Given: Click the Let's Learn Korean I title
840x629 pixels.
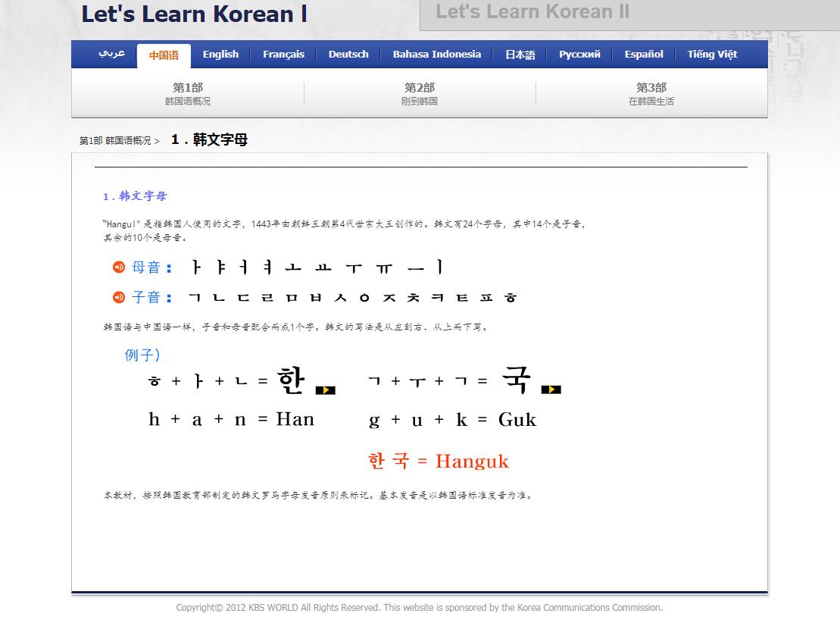Looking at the screenshot, I should click(192, 14).
